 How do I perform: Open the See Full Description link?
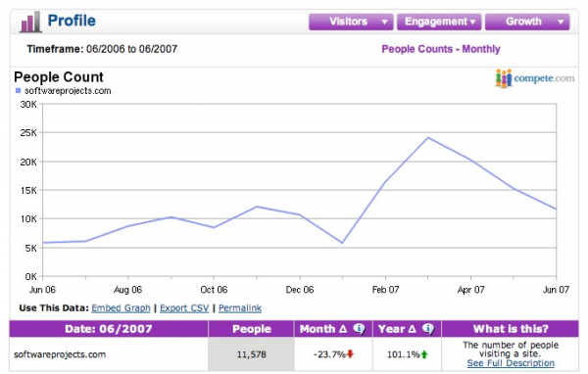[511, 363]
